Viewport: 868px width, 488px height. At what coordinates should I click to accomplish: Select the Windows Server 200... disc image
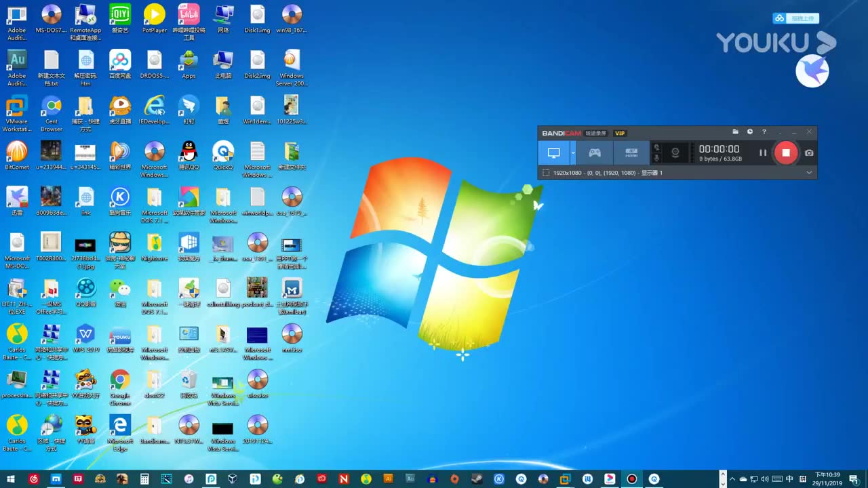click(x=292, y=68)
